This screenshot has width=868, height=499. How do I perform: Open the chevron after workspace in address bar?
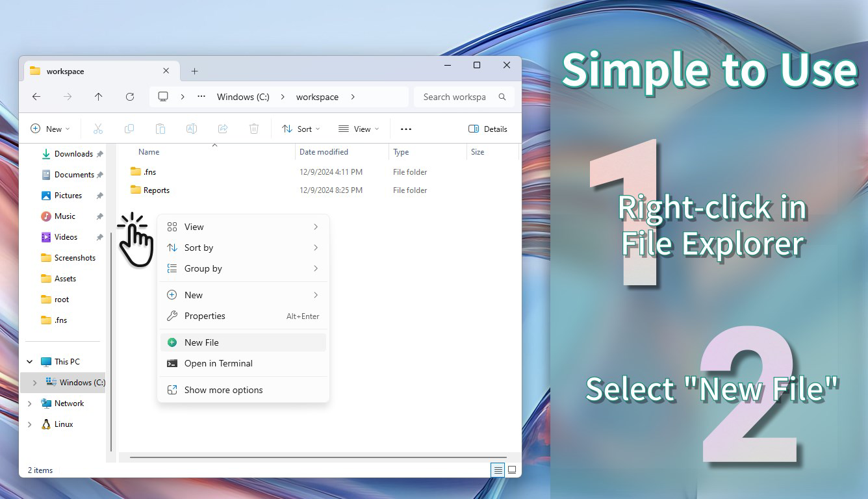(353, 97)
